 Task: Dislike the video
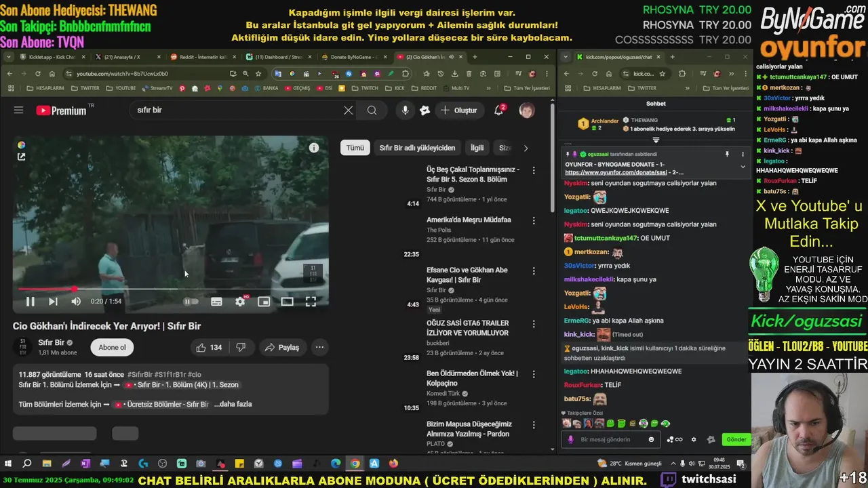(x=241, y=347)
